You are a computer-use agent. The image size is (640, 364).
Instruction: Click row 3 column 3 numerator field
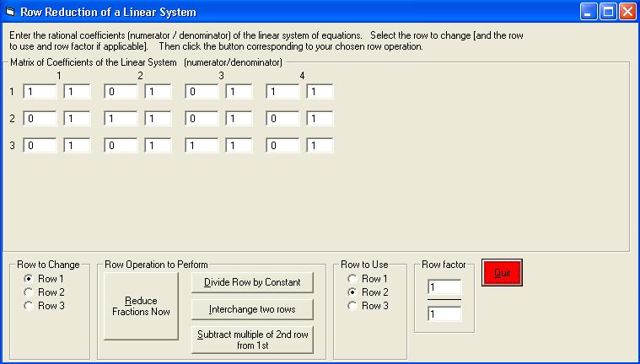[202, 146]
